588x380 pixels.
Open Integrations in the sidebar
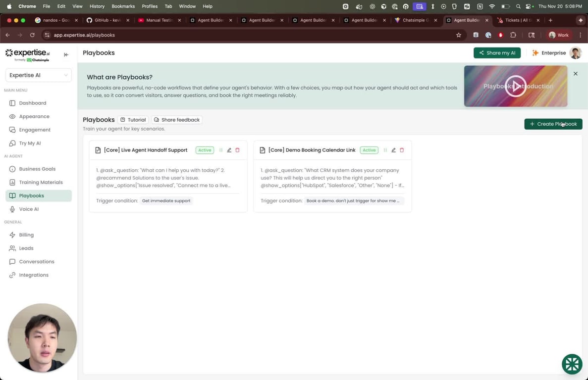(39, 275)
